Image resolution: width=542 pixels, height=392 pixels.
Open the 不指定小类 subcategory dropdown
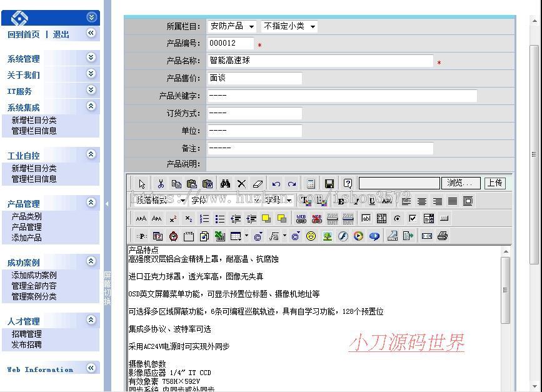(x=289, y=26)
